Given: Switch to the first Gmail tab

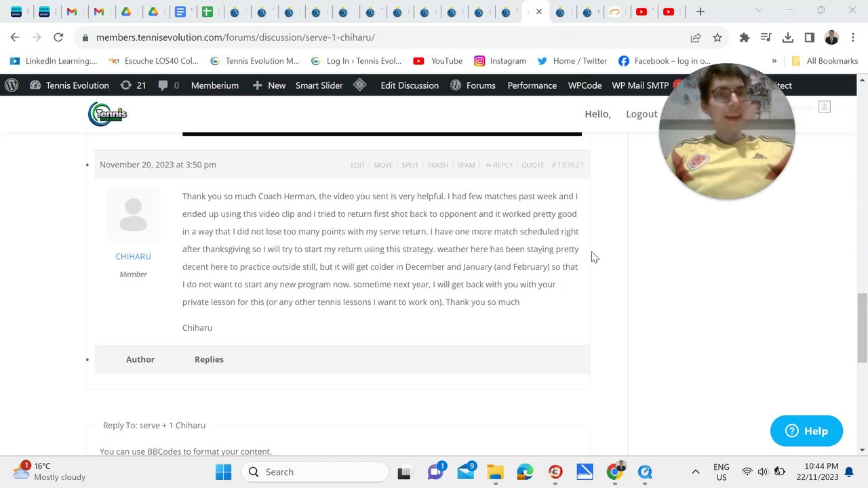Looking at the screenshot, I should click(x=71, y=12).
